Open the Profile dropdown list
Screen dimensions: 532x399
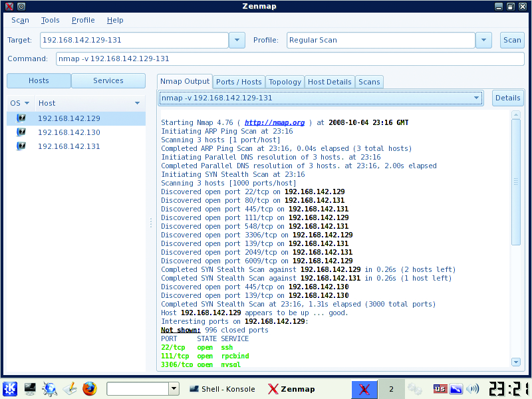coord(483,40)
